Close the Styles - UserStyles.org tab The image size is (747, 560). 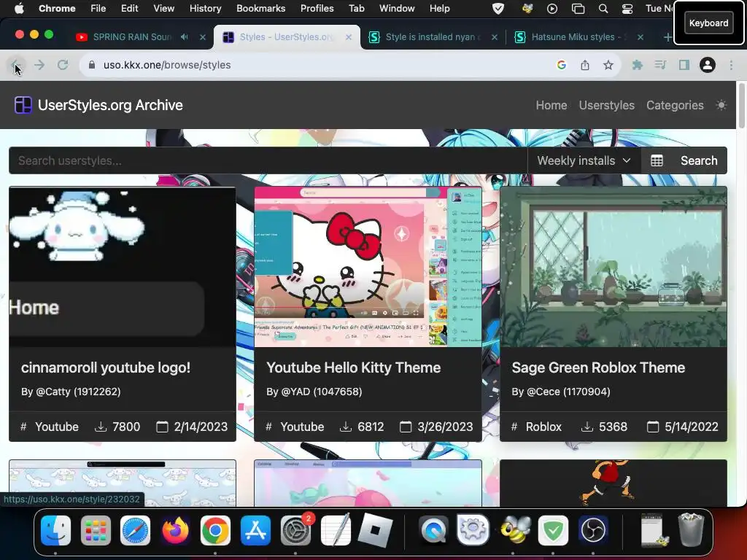click(349, 37)
